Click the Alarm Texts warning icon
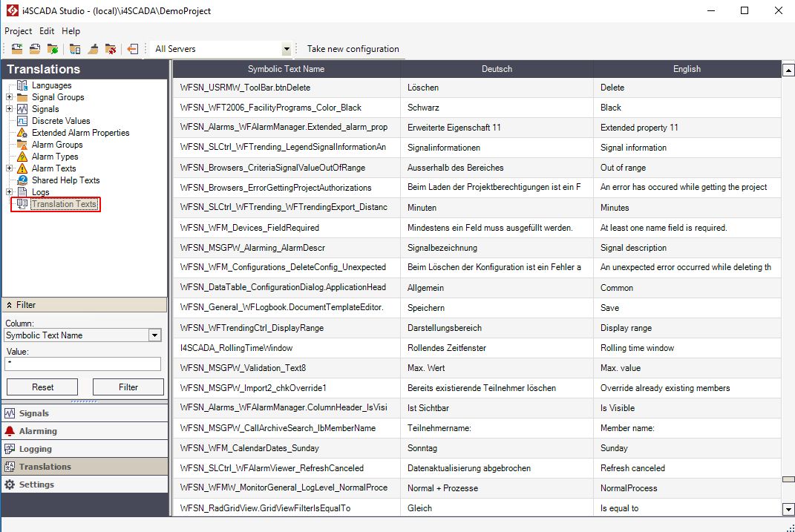795x532 pixels. [x=22, y=168]
